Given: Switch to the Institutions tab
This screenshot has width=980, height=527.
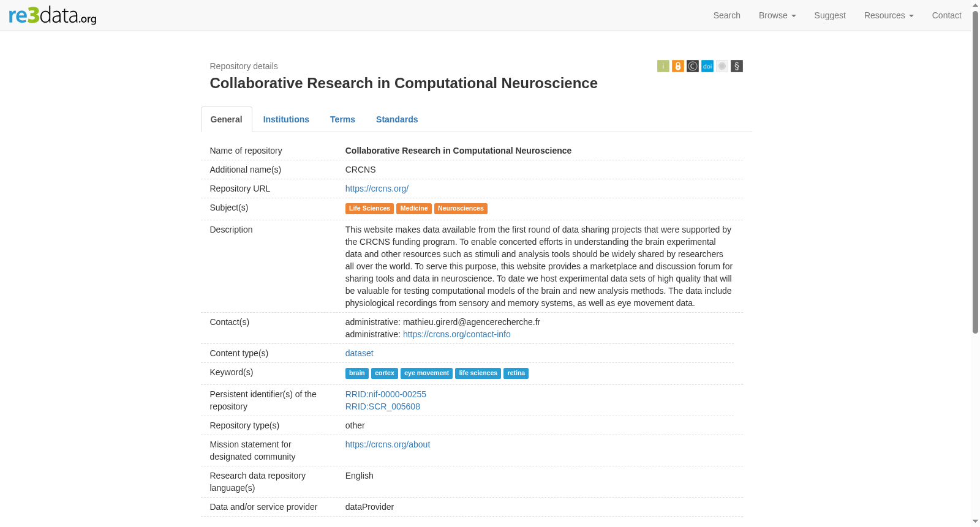Looking at the screenshot, I should tap(286, 119).
